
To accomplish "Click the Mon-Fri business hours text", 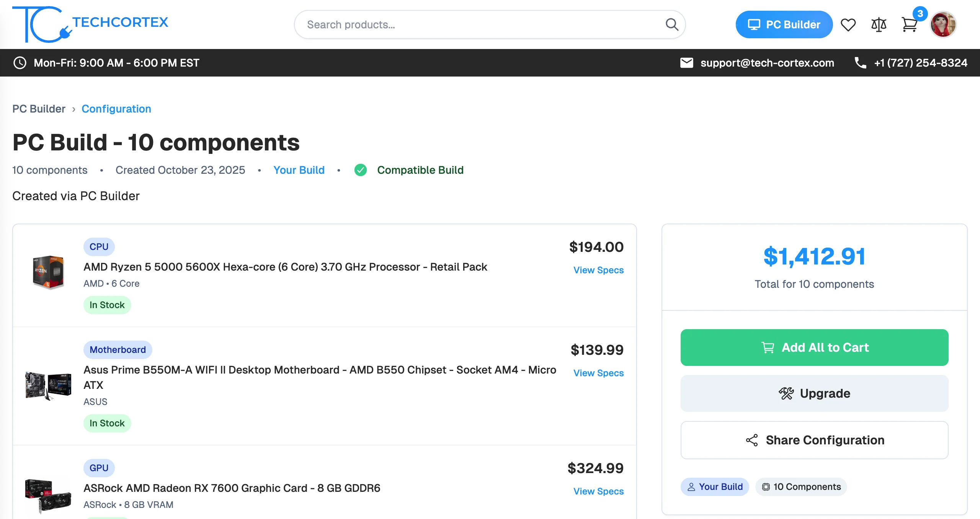I will pos(116,63).
